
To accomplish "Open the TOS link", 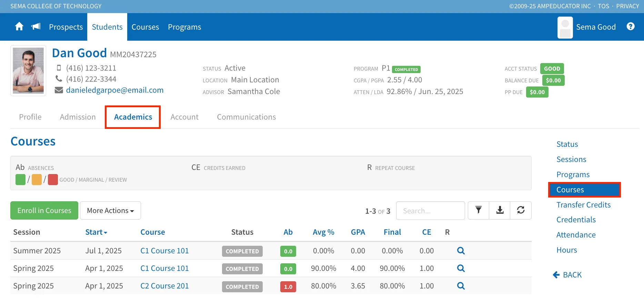I will pyautogui.click(x=603, y=6).
